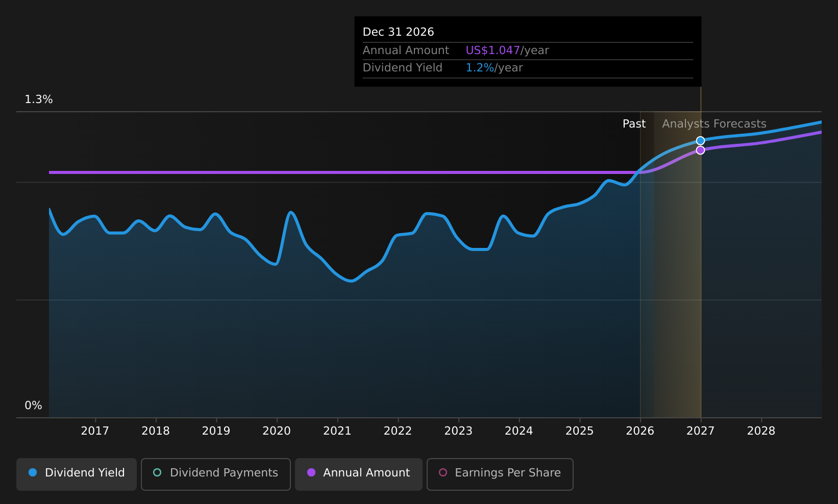Screen dimensions: 838x504
Task: Click the tooltip's Dividend Yield row label
Action: pos(403,68)
